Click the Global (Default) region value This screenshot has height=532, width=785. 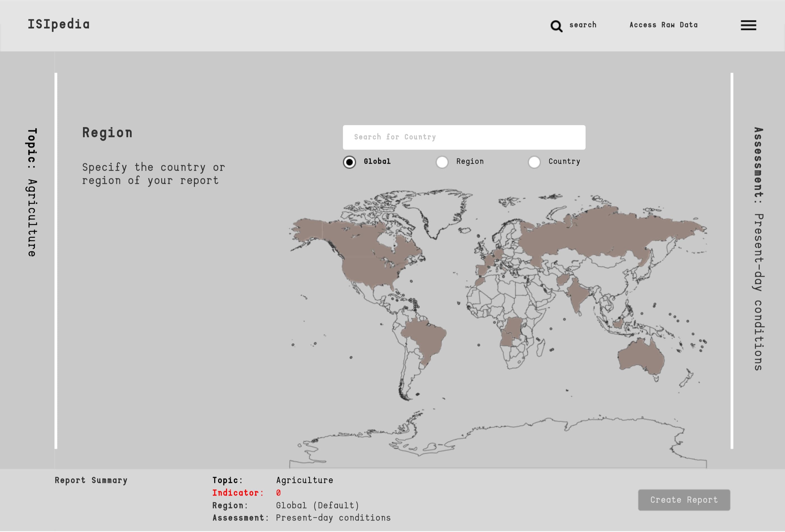click(318, 506)
